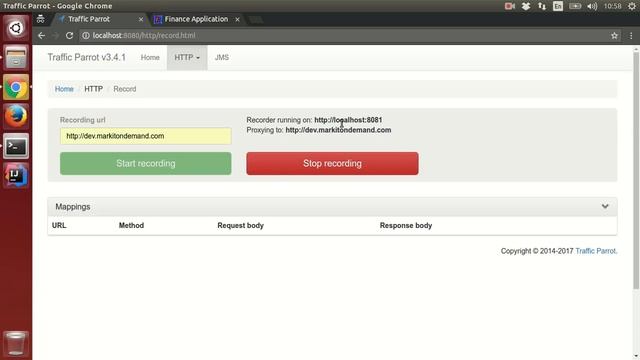View site info icon in address bar
The height and width of the screenshot is (360, 640).
pyautogui.click(x=86, y=36)
